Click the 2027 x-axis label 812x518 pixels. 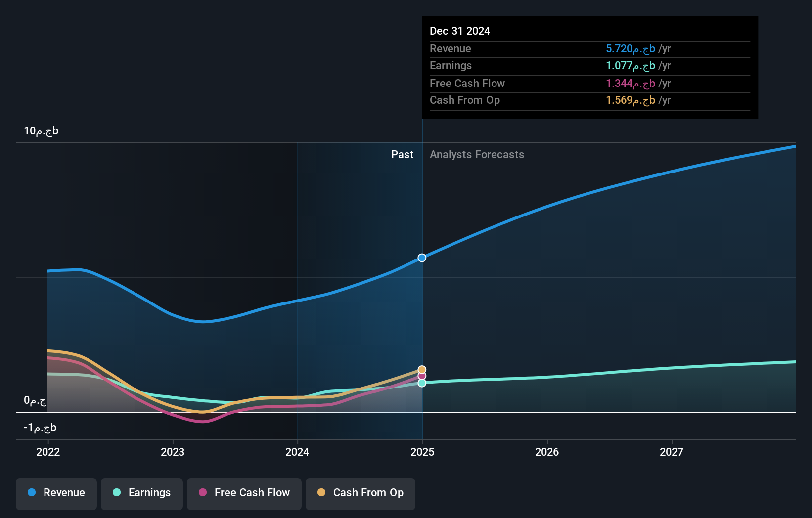672,452
